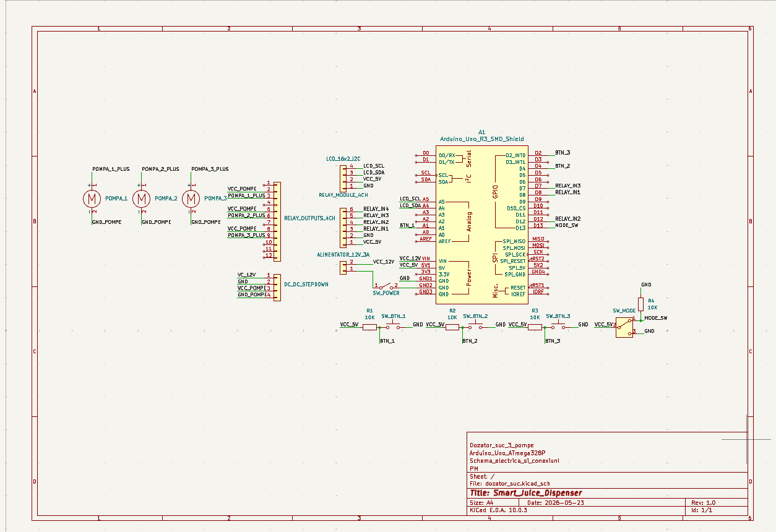Click the wire junction dot above BTN_1 label
This screenshot has height=532, width=776.
379,327
